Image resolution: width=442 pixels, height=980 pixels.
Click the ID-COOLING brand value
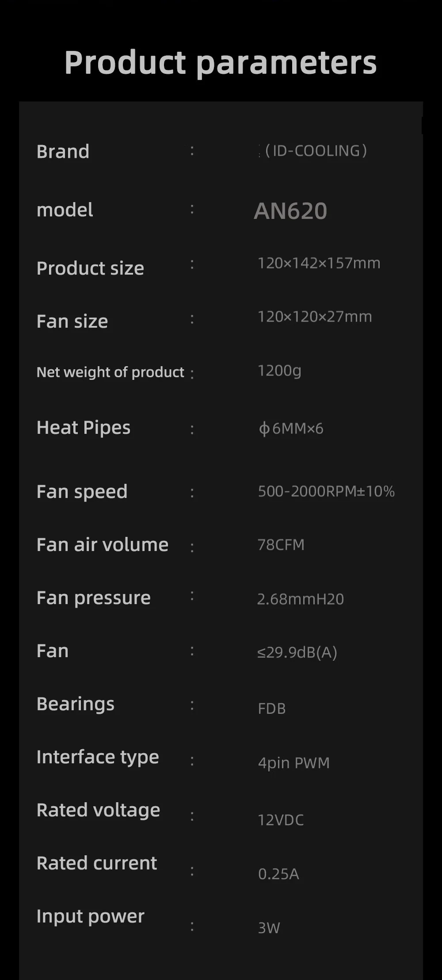click(316, 151)
